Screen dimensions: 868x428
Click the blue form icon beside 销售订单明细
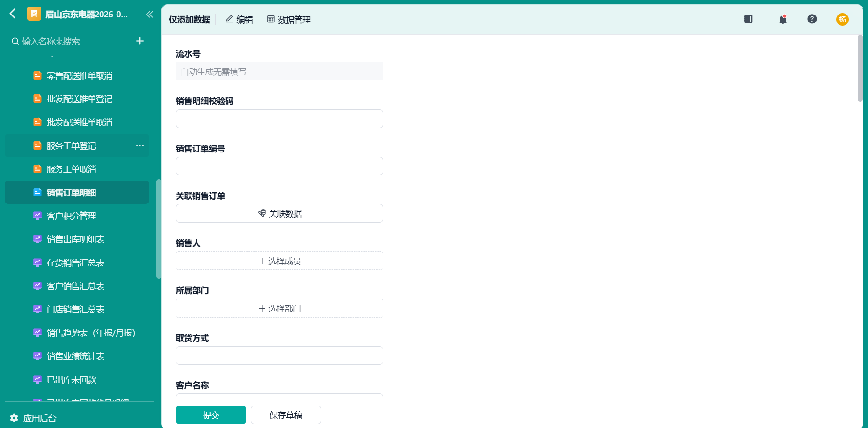pos(37,192)
